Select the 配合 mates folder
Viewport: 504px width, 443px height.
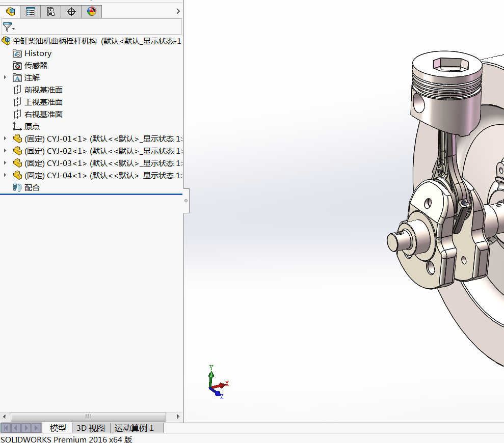coord(32,187)
